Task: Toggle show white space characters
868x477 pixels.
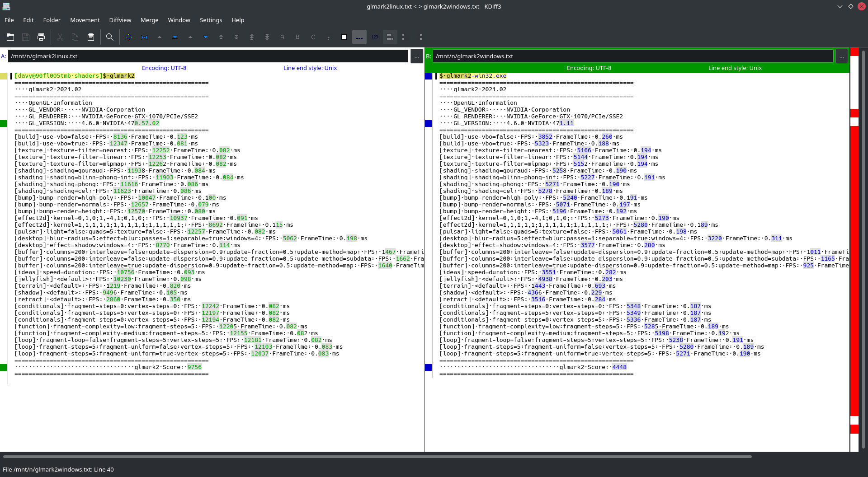Action: pos(359,37)
